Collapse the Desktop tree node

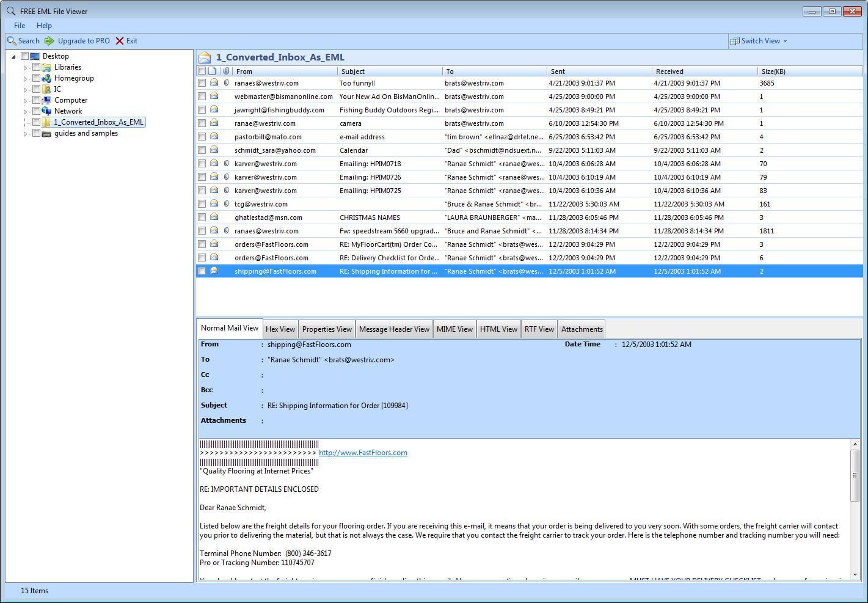(x=14, y=57)
